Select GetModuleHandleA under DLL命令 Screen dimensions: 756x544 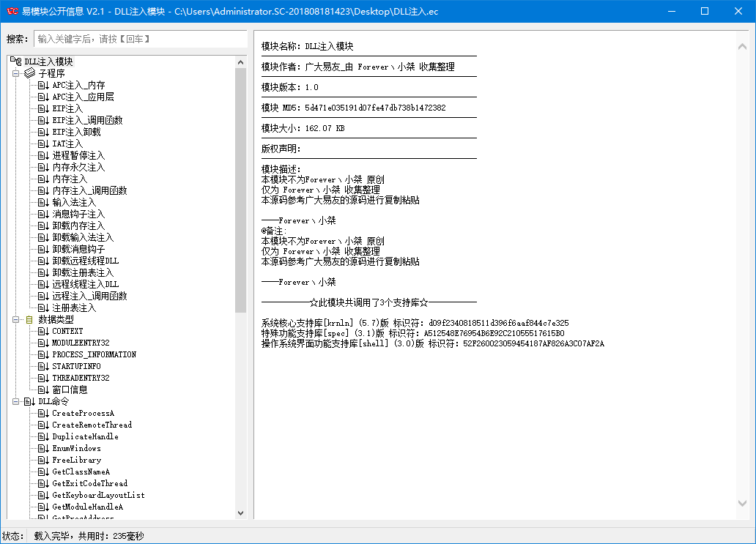[92, 507]
